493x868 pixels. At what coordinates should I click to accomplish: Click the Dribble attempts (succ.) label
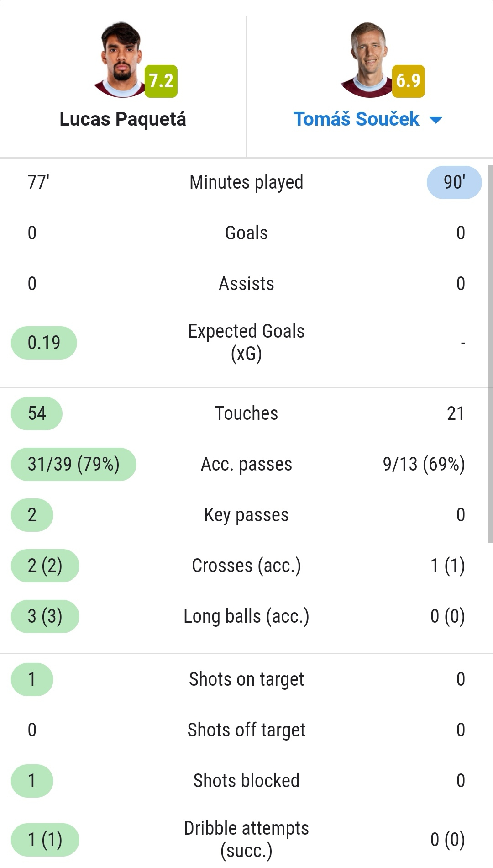[246, 839]
